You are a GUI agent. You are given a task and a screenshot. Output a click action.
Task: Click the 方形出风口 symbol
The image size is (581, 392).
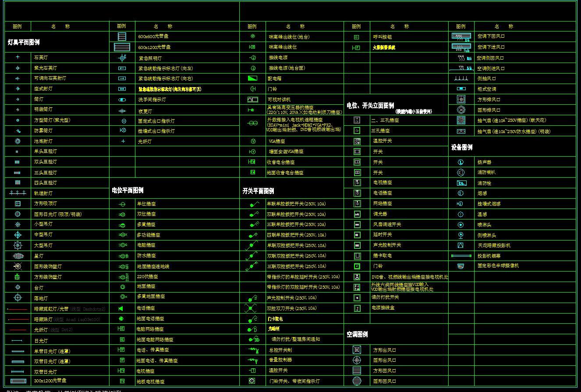(x=357, y=350)
